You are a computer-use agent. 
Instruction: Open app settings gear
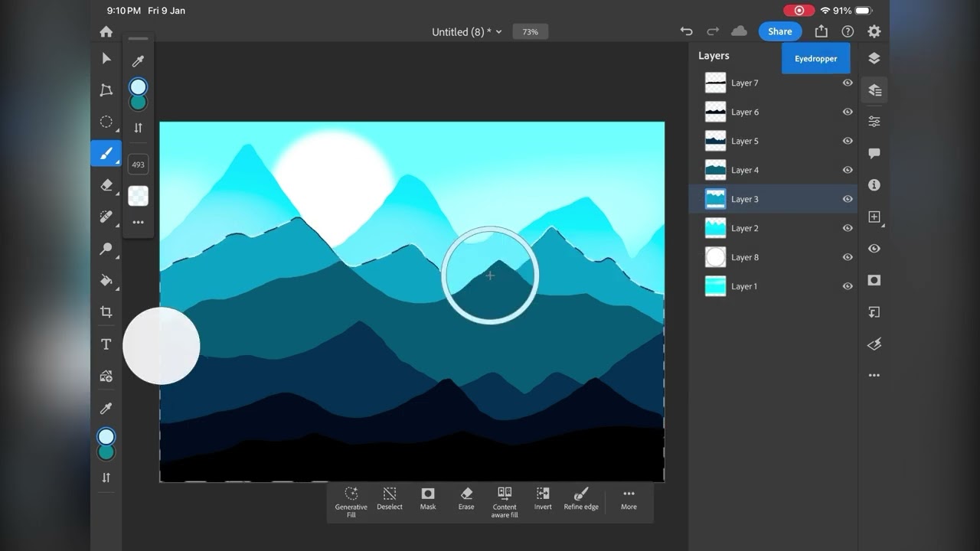(x=874, y=31)
